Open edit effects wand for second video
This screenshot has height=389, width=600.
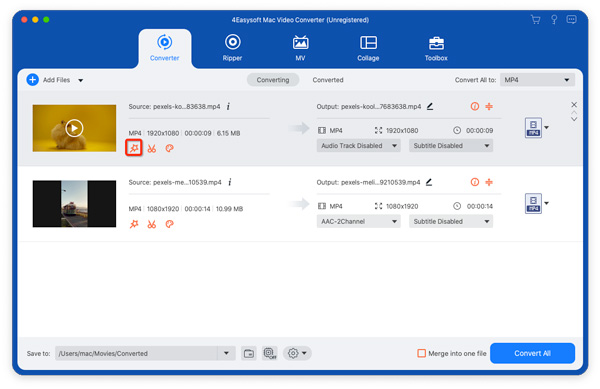coord(134,224)
